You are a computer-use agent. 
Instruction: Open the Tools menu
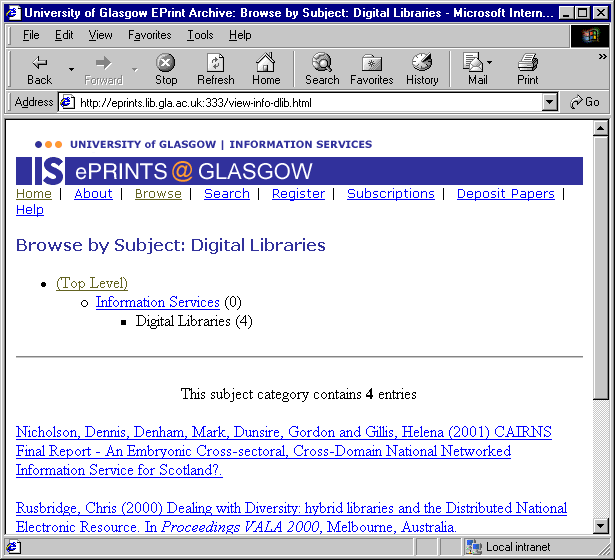200,35
